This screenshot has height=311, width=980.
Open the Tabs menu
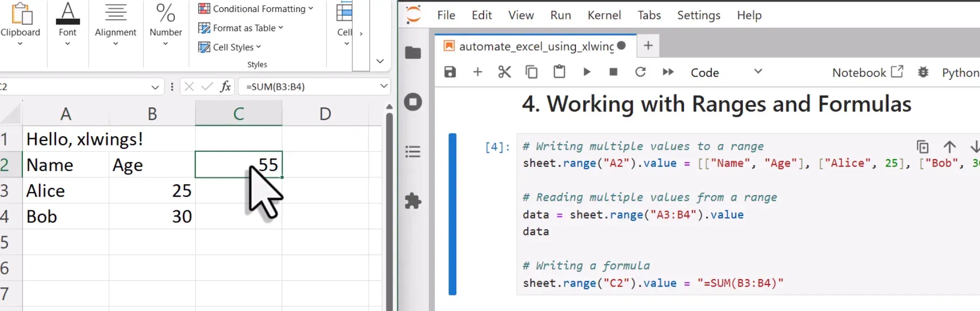649,15
